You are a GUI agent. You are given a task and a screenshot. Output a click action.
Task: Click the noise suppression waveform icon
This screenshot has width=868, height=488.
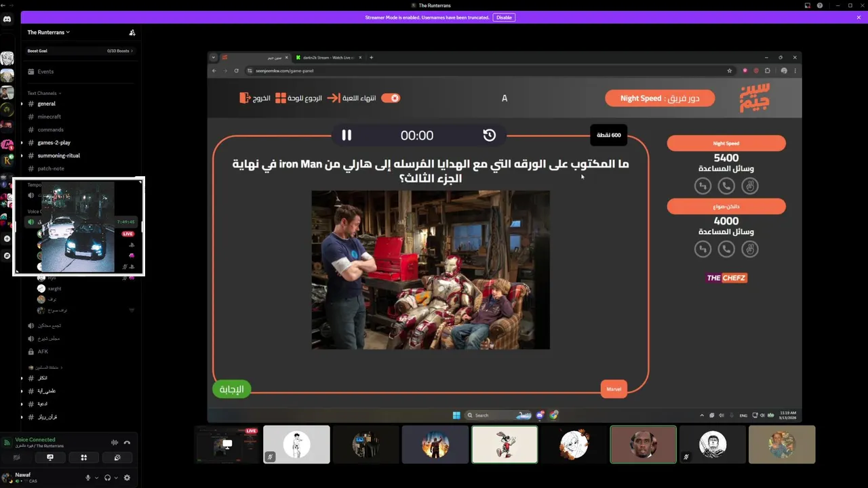click(115, 443)
